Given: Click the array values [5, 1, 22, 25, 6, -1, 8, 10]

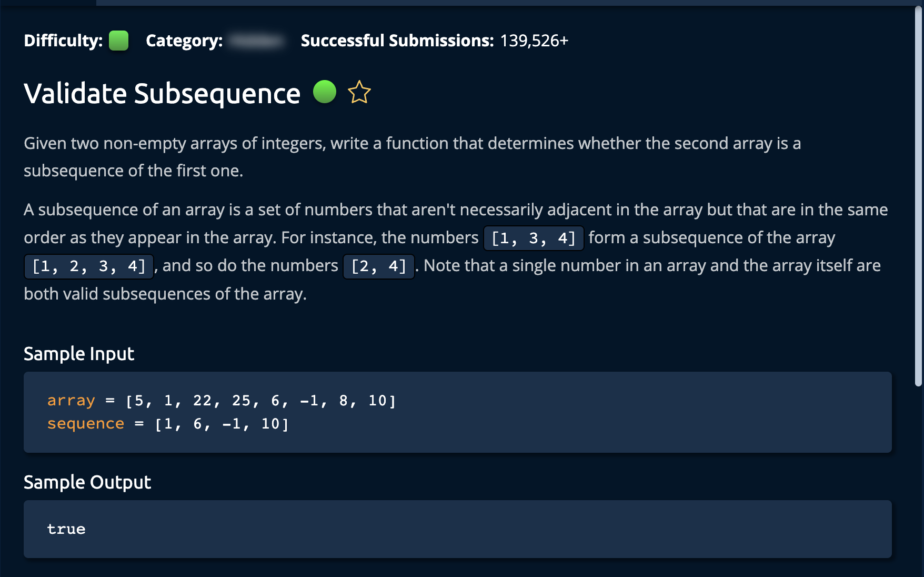Looking at the screenshot, I should (260, 401).
